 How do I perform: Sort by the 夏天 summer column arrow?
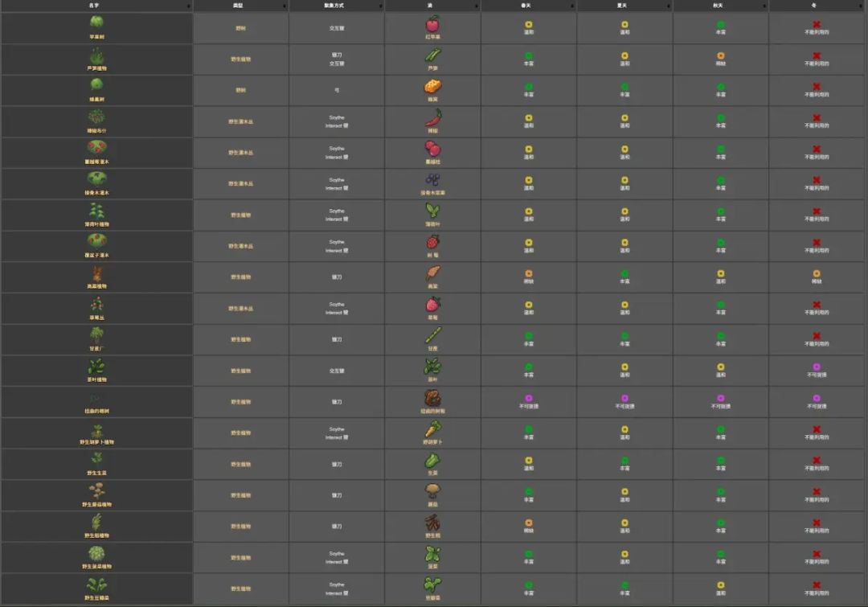click(x=668, y=6)
